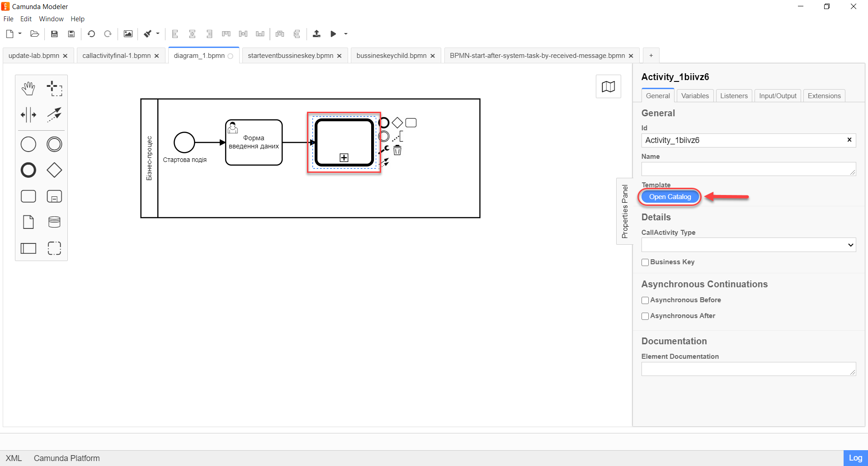Open the Log panel button
This screenshot has width=868, height=466.
coord(855,458)
